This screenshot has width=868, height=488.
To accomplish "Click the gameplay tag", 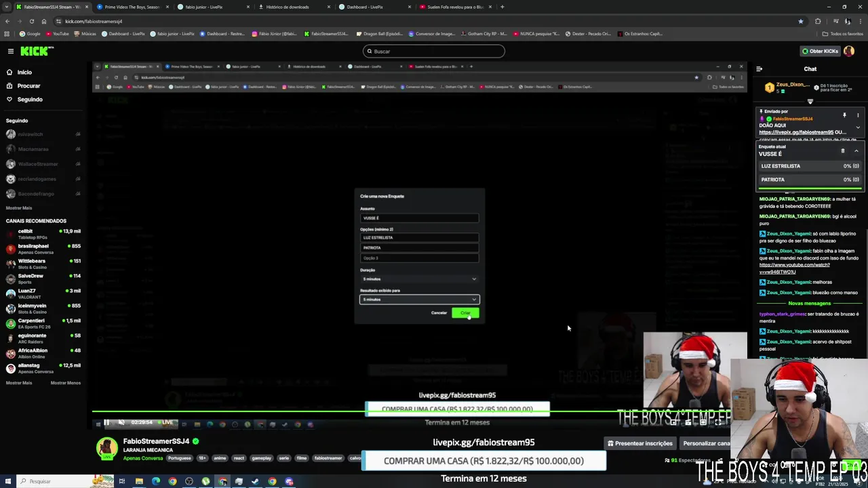I will point(261,458).
